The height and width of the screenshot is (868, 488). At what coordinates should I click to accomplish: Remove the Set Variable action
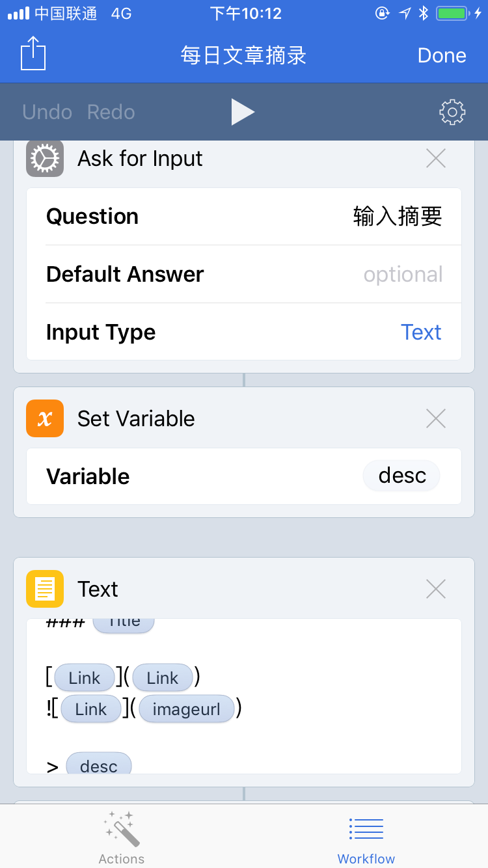click(x=435, y=418)
